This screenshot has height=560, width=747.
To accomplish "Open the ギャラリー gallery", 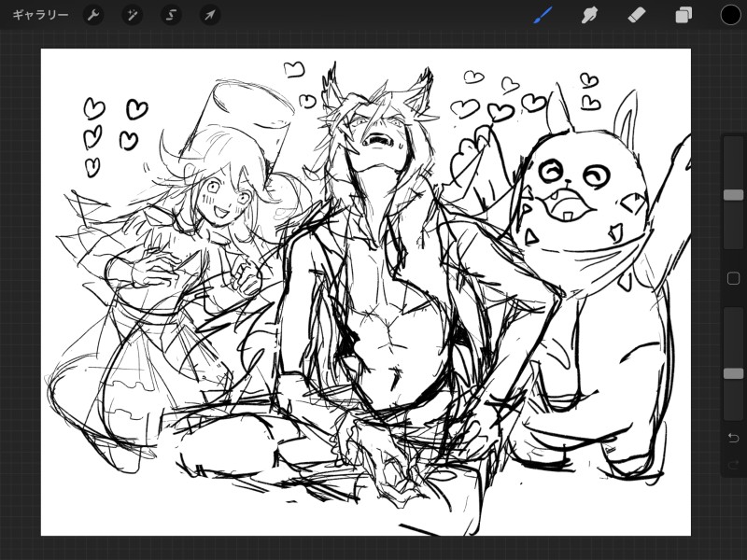I will pos(40,15).
